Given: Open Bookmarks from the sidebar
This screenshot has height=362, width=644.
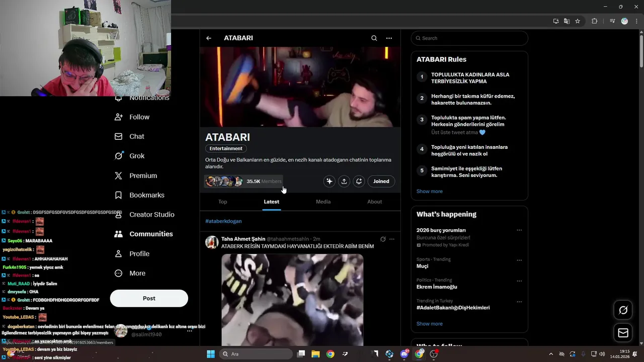Looking at the screenshot, I should (x=139, y=195).
